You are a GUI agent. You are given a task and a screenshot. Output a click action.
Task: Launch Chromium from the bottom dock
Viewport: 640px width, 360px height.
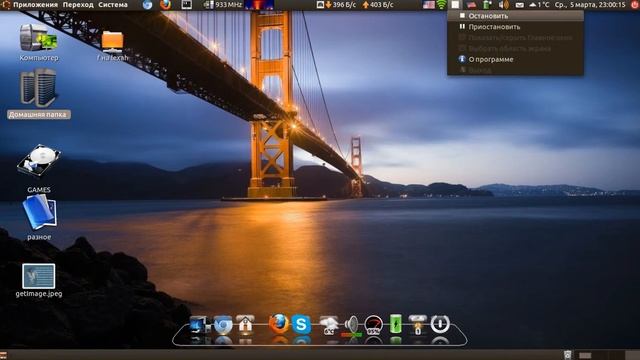pyautogui.click(x=222, y=325)
